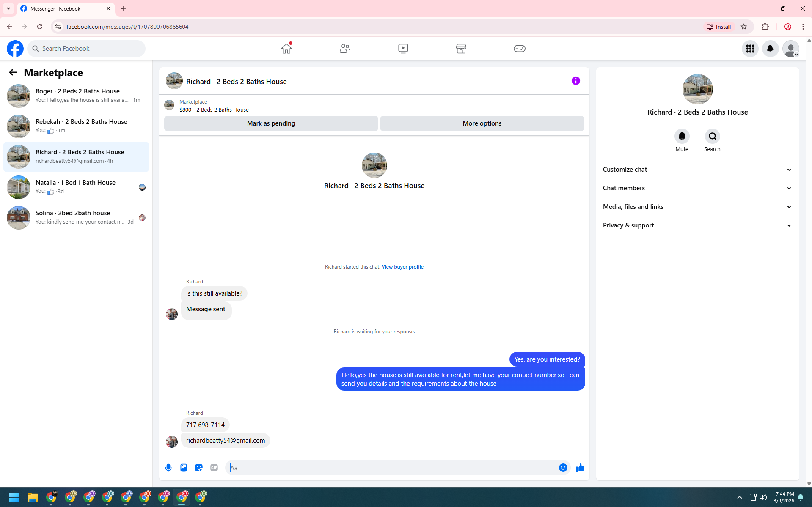Show hidden system tray icons
Screen dimensions: 812x507
pos(740,497)
